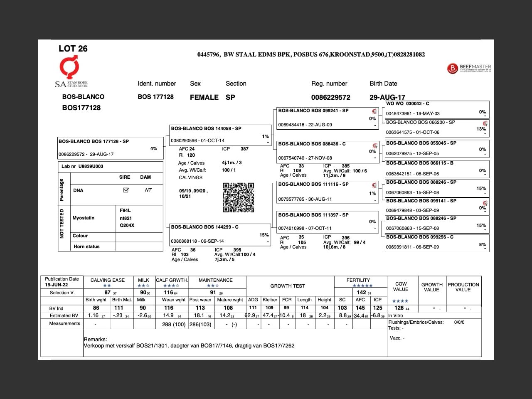This screenshot has width=532, height=399.
Task: Click registration number 0086229572 in header
Action: coord(330,97)
